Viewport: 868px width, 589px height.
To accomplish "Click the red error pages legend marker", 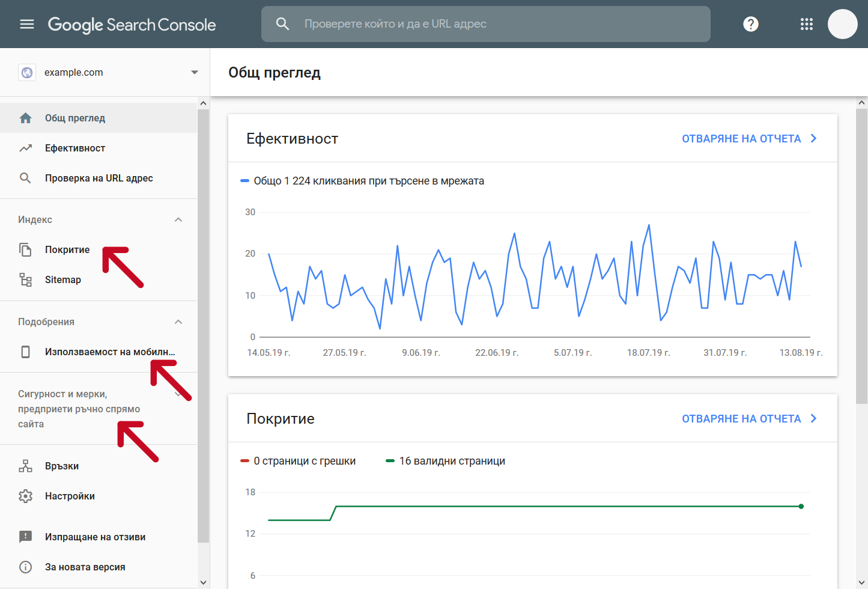I will 244,461.
